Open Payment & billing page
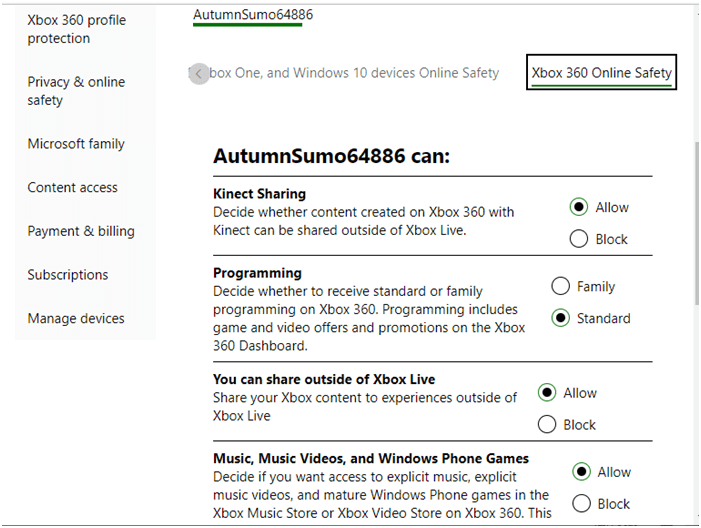The width and height of the screenshot is (701, 528). 81,231
